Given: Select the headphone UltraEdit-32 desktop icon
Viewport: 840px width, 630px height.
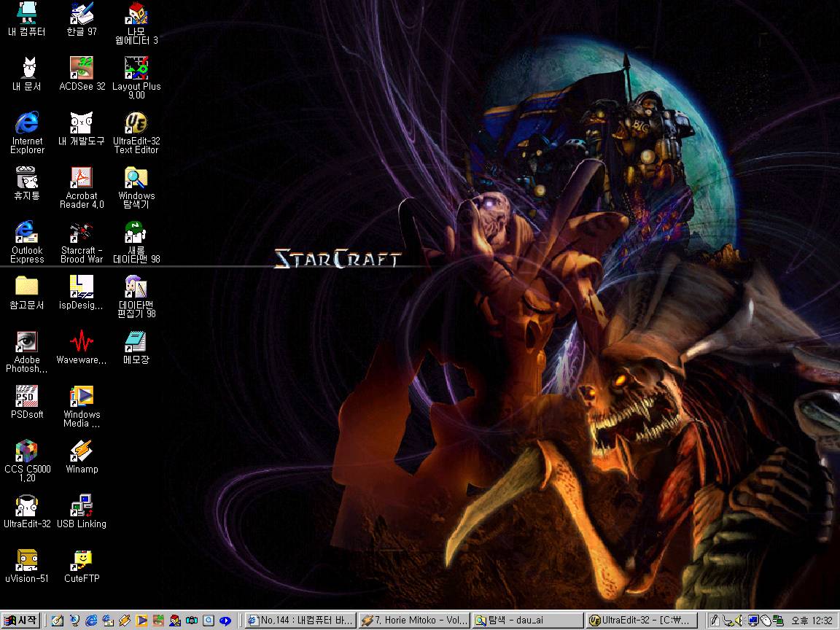Looking at the screenshot, I should pos(27,510).
